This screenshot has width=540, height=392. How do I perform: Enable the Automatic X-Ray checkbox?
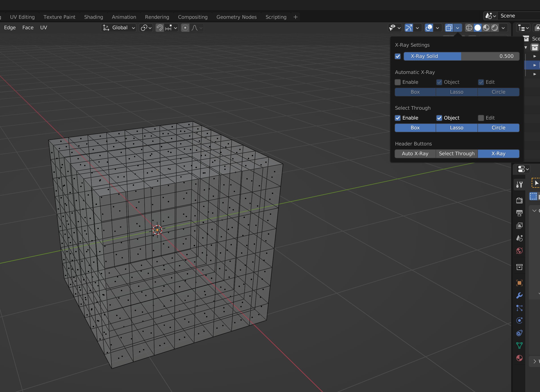pyautogui.click(x=398, y=82)
